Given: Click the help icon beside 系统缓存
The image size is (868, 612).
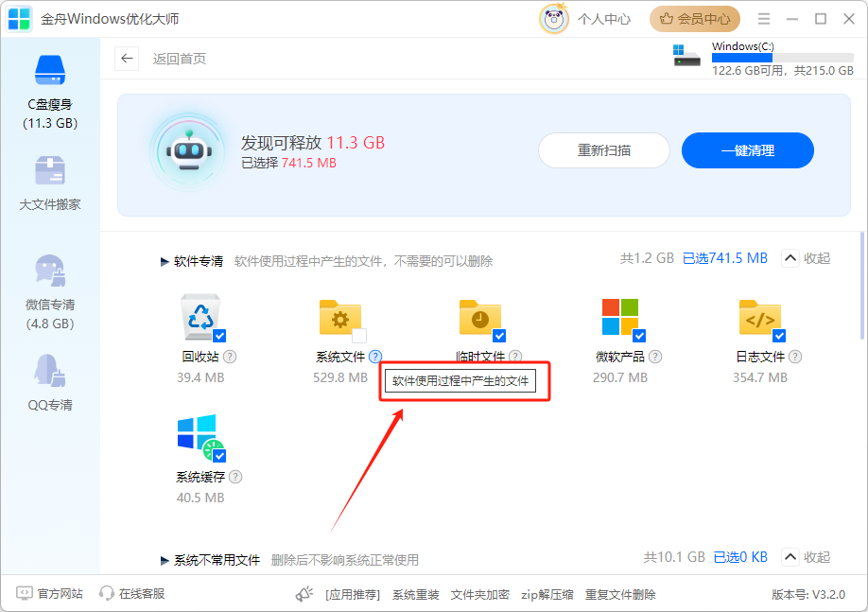Looking at the screenshot, I should point(235,477).
